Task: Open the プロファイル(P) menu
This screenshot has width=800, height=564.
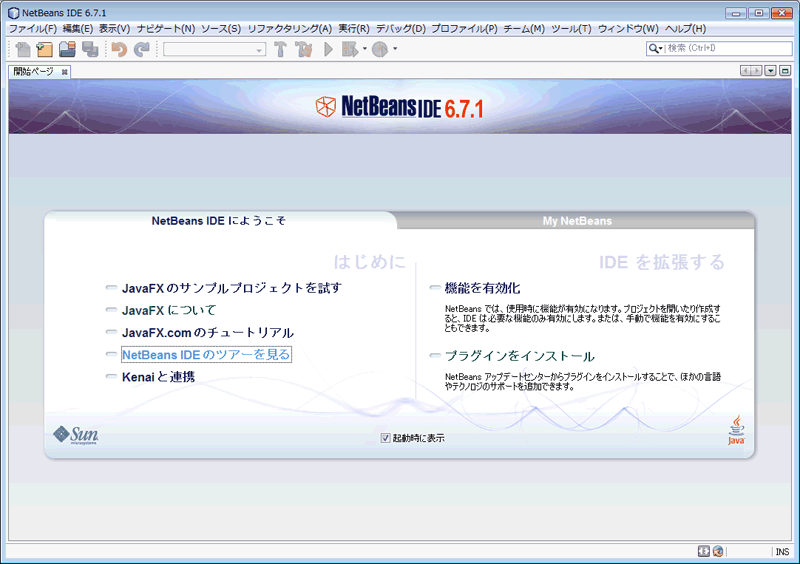Action: (x=464, y=29)
